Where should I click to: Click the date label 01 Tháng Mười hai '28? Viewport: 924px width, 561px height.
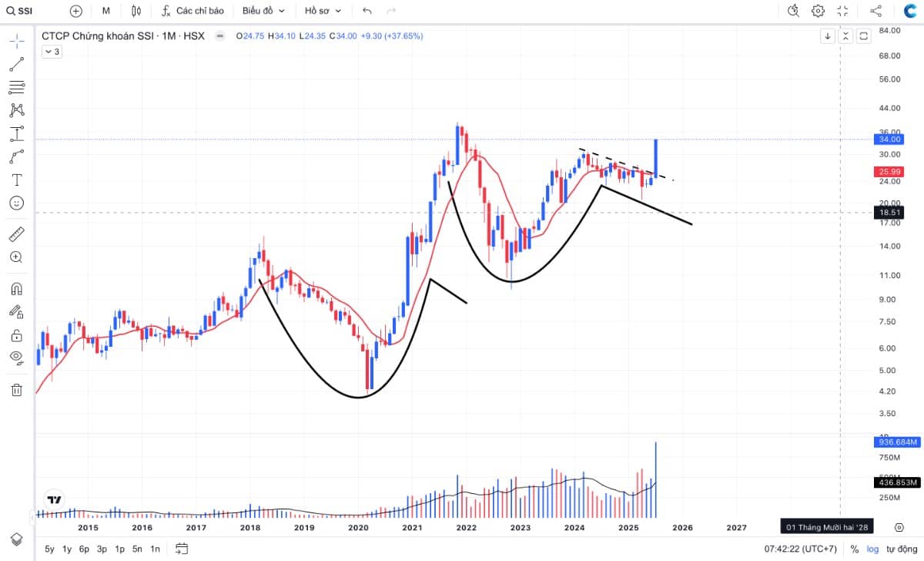tap(827, 528)
